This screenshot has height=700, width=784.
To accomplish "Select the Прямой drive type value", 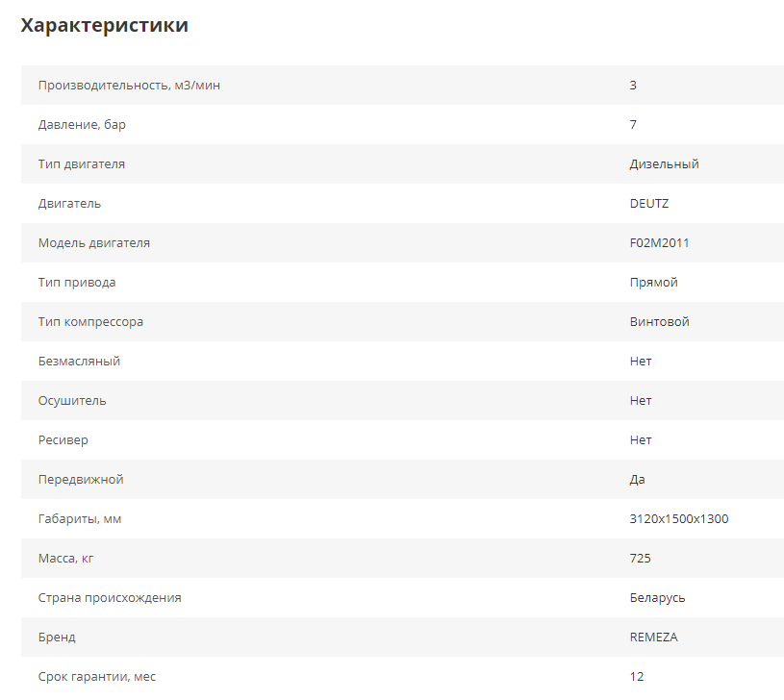I will coord(653,283).
